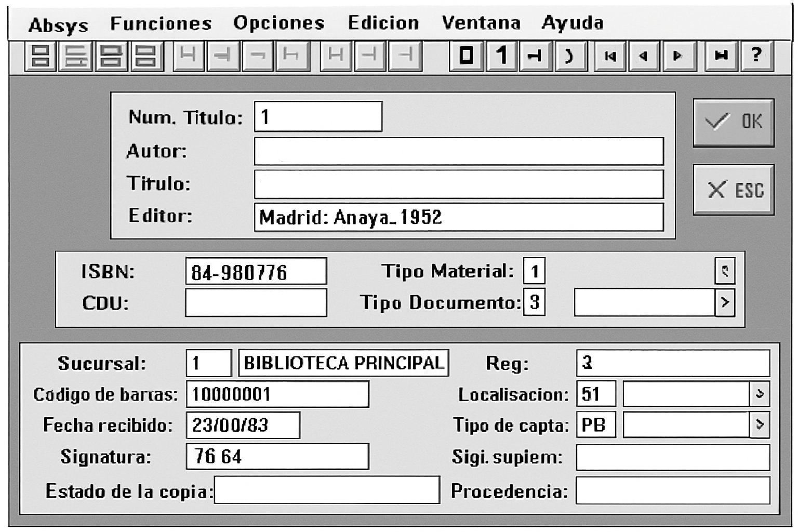Jump to the last record

pos(722,55)
